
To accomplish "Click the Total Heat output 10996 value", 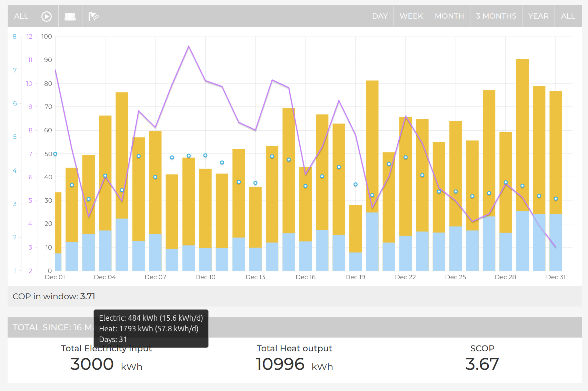I will tap(280, 364).
